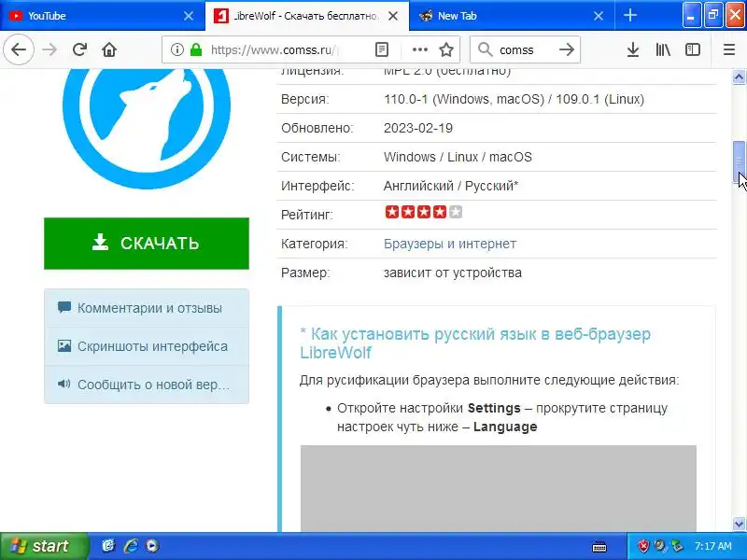Switch to the New Tab tab
747x560 pixels.
click(512, 16)
